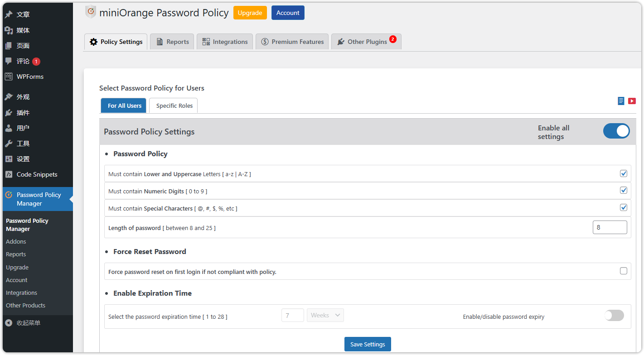Screen dimensions: 644x355
Task: Click the sliders icon beside 设置
Action: tap(9, 159)
